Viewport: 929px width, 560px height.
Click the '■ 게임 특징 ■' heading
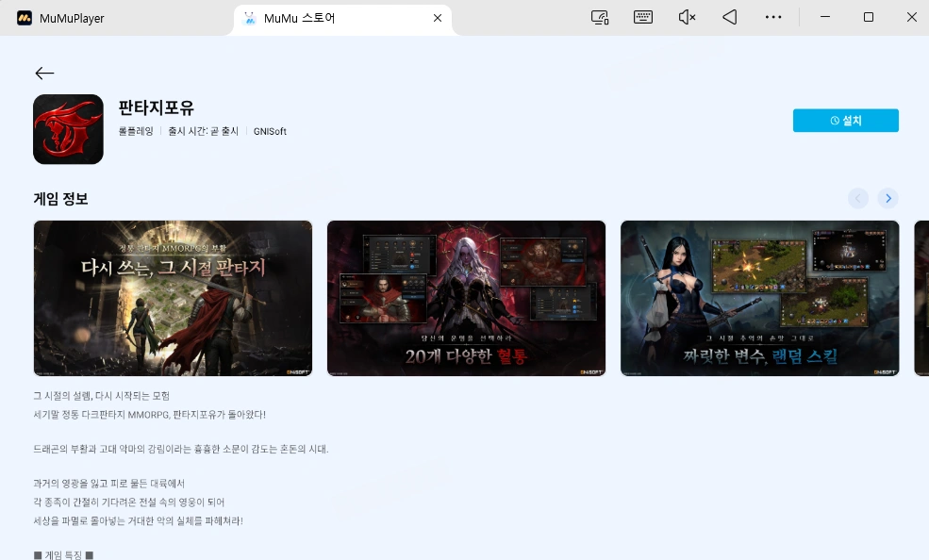click(x=63, y=554)
